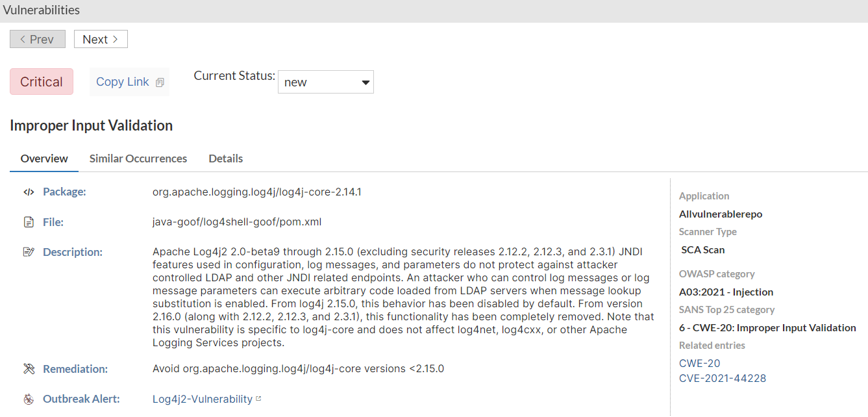Click the File document icon
The width and height of the screenshot is (868, 417).
[29, 221]
